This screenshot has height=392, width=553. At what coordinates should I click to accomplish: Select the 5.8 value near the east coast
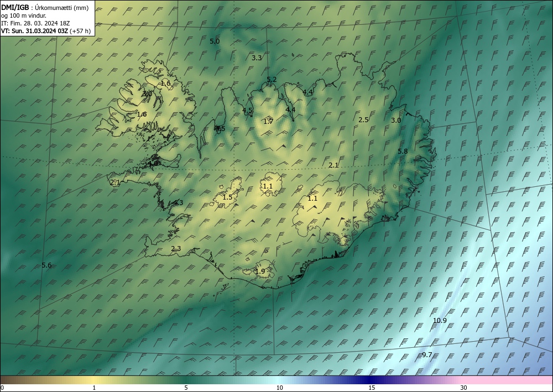[x=403, y=151]
